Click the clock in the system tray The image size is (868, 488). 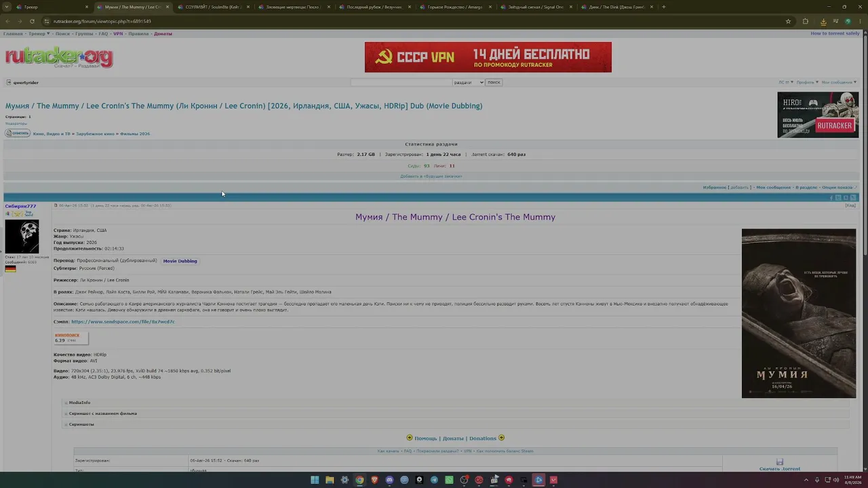click(852, 480)
